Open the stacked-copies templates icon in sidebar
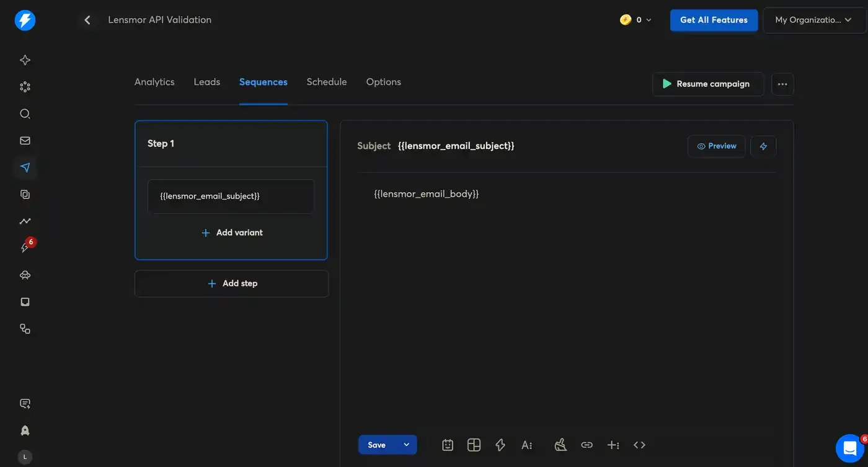 (25, 194)
